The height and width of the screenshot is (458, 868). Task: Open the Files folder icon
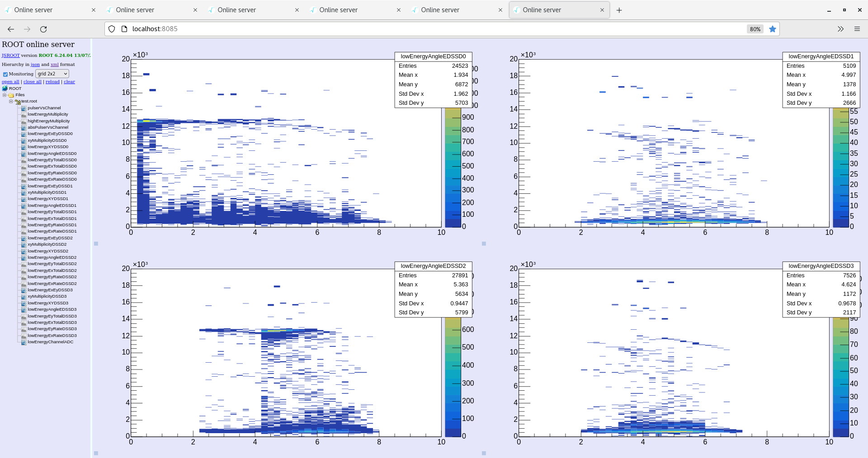pyautogui.click(x=11, y=94)
